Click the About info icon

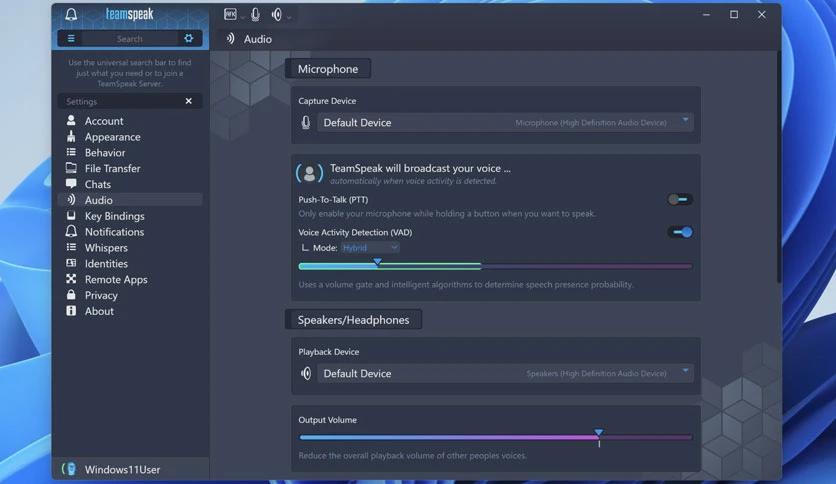click(71, 310)
